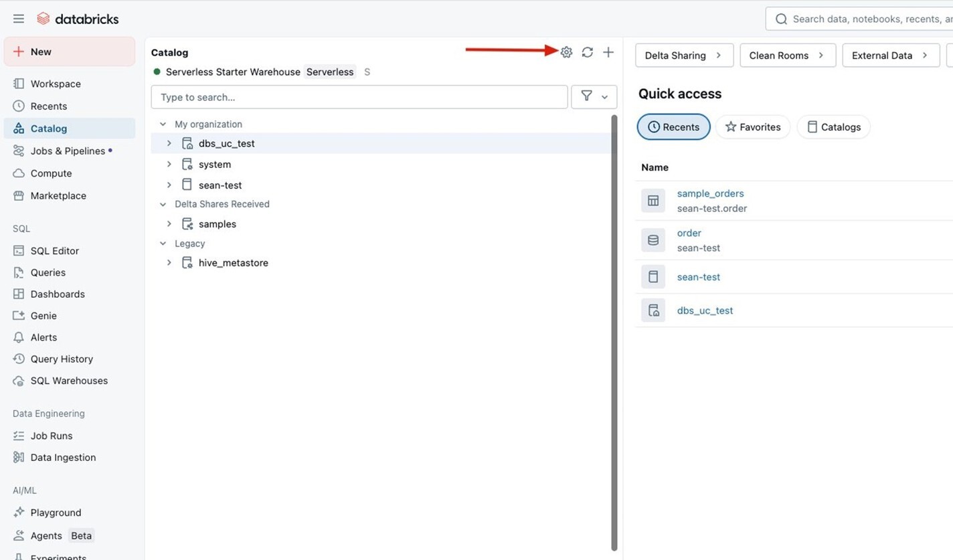
Task: Open the filter icon dropdown
Action: 594,97
